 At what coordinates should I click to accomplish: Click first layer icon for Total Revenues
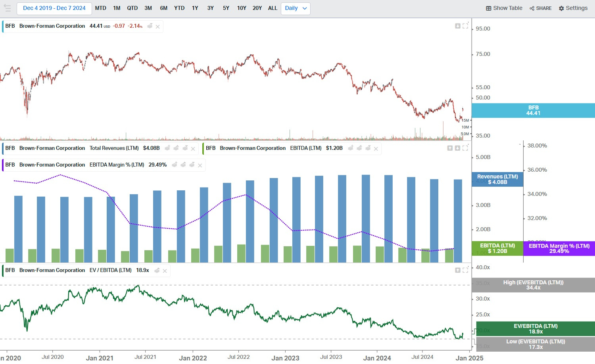[x=167, y=148]
